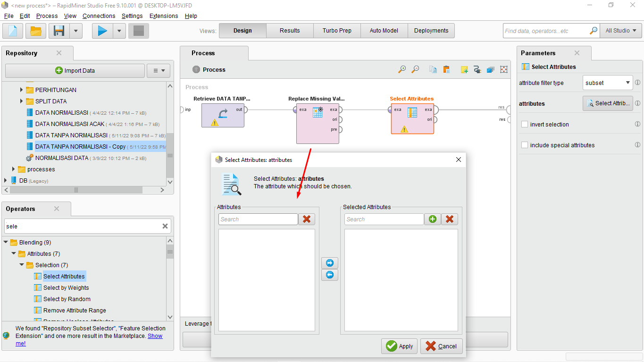Click the new process icon in toolbar
The height and width of the screenshot is (362, 644).
(x=13, y=31)
